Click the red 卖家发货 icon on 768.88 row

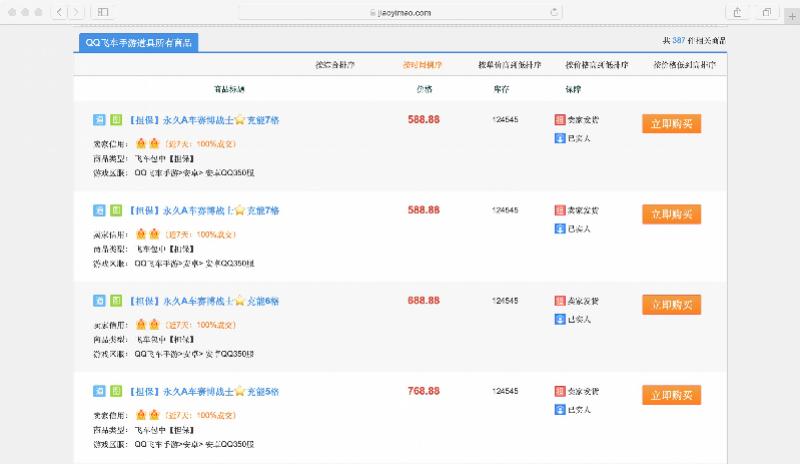[x=560, y=391]
